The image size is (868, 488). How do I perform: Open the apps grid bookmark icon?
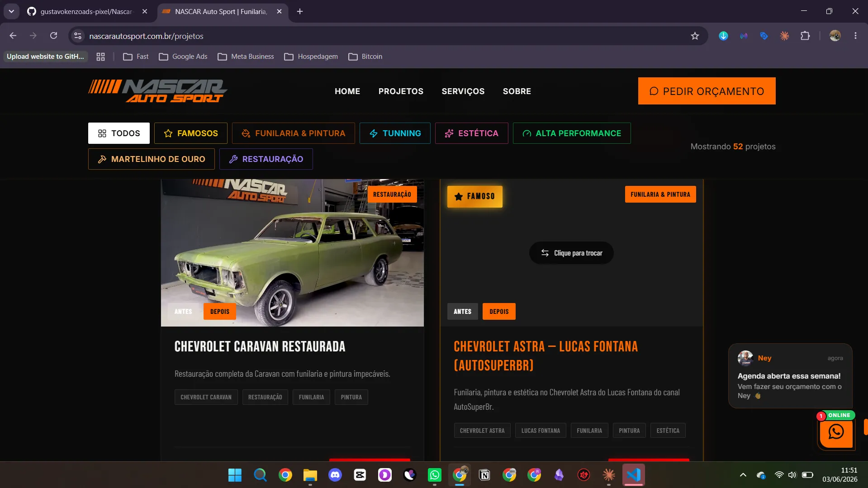pos(100,57)
